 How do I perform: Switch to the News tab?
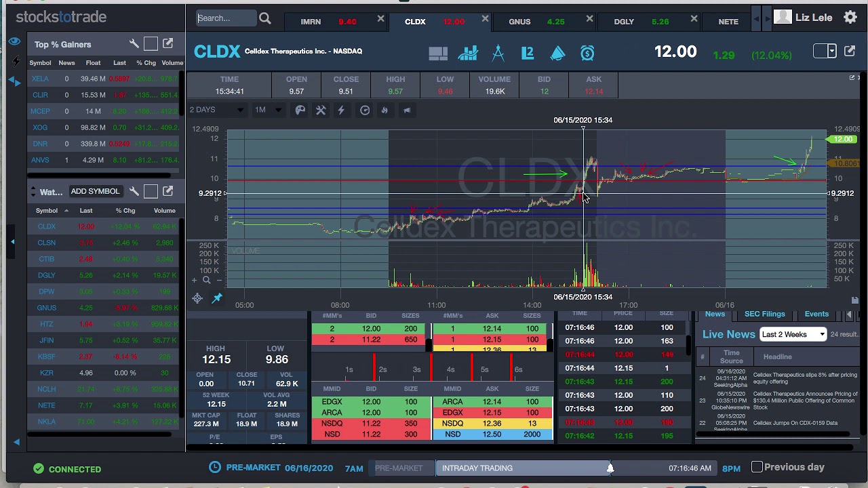tap(715, 314)
